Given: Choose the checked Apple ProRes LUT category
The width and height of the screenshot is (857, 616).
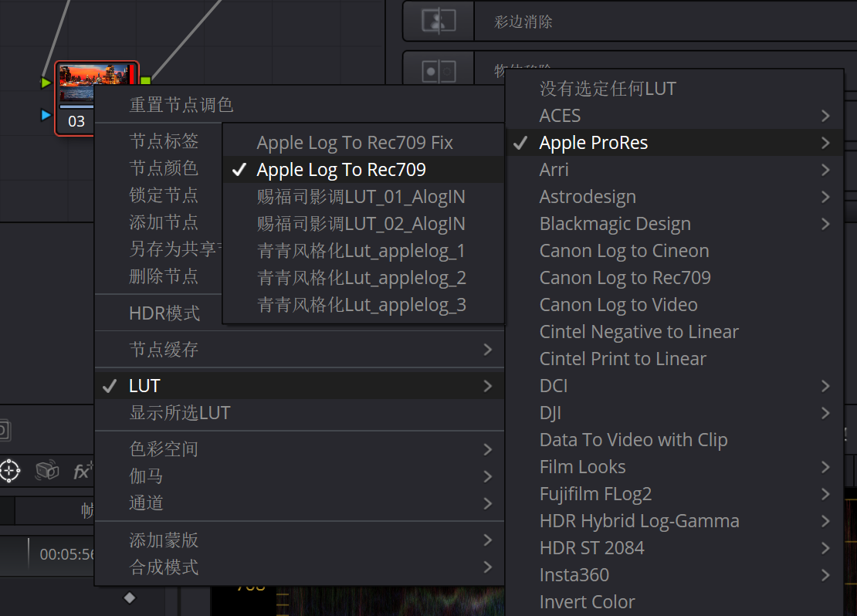Looking at the screenshot, I should click(x=593, y=143).
